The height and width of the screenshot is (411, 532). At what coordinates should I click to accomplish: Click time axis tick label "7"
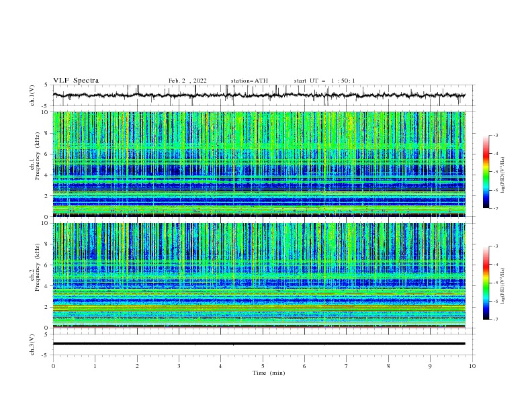tap(347, 366)
